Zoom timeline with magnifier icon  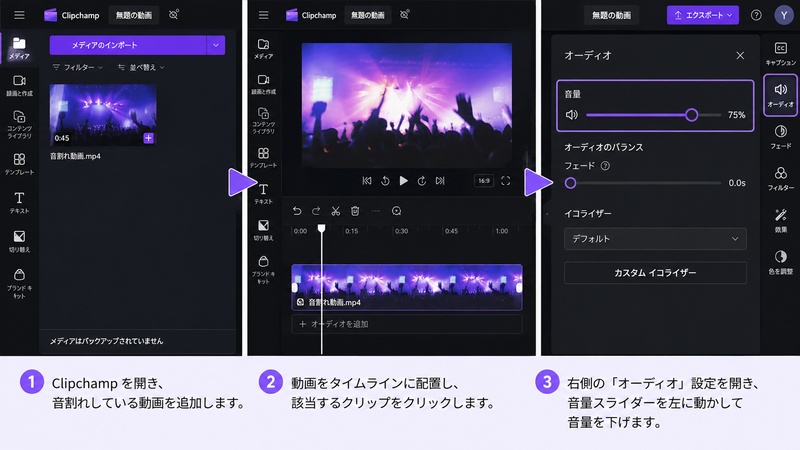[396, 211]
